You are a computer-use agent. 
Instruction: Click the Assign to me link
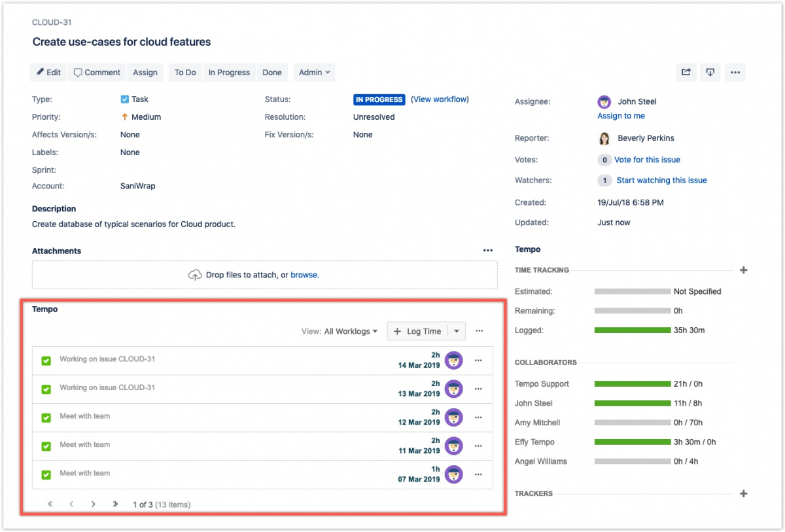click(x=621, y=116)
